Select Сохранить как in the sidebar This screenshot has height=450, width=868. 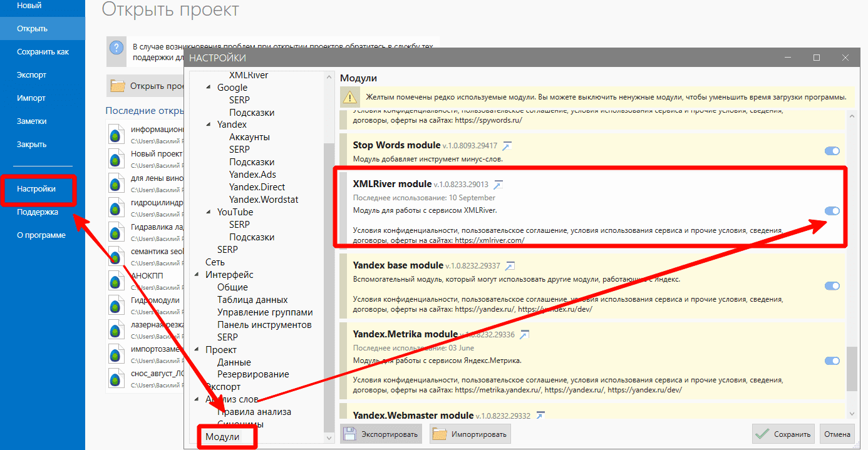[43, 52]
